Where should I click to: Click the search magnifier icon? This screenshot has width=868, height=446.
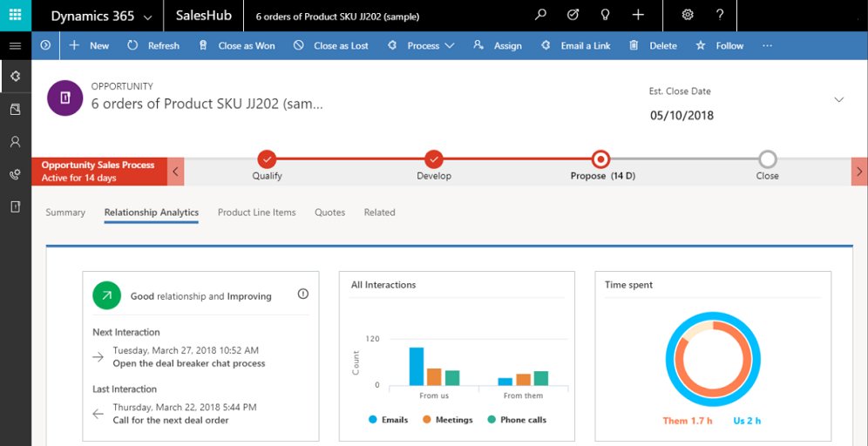pos(540,15)
